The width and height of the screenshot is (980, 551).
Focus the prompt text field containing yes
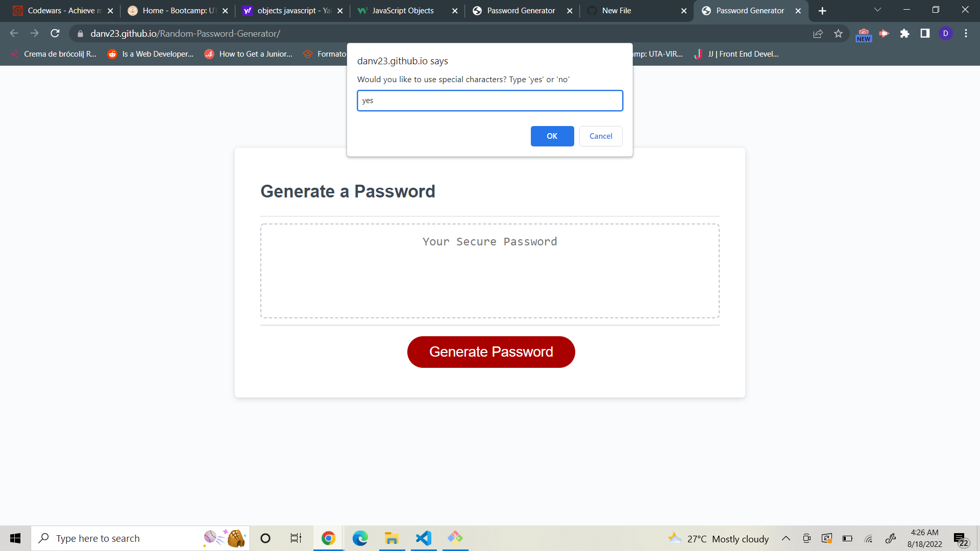(490, 101)
